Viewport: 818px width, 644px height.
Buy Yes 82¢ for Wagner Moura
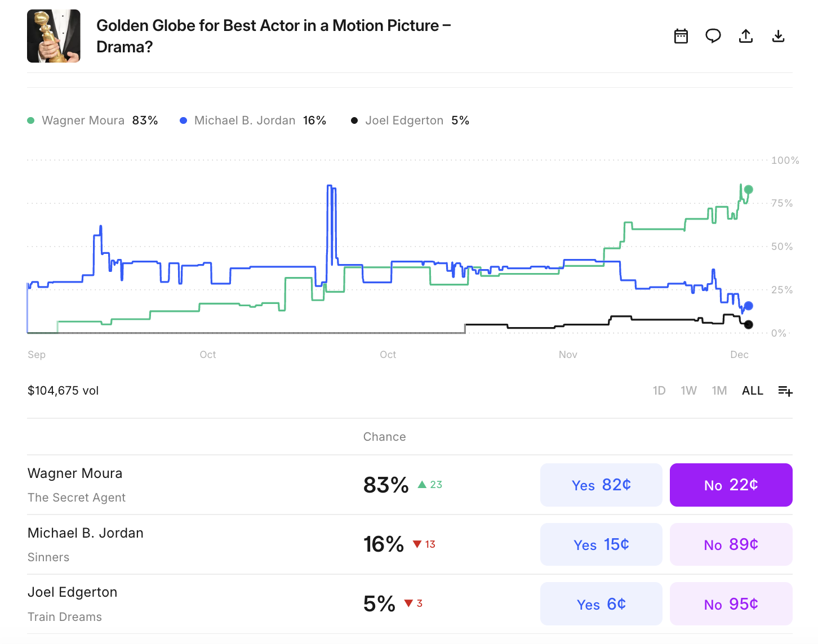point(601,485)
